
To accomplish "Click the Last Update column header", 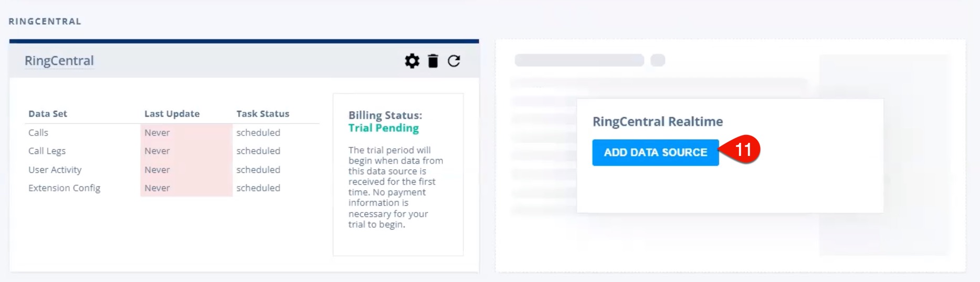I will click(172, 114).
